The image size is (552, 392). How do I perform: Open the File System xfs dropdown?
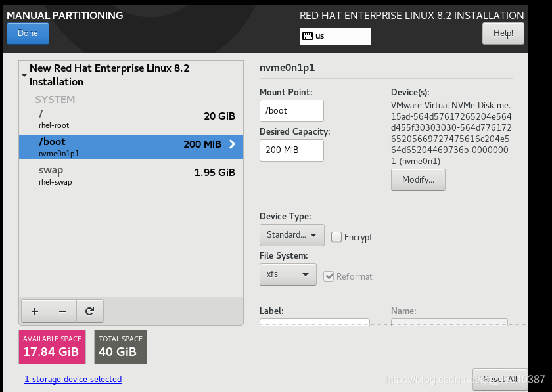click(288, 274)
